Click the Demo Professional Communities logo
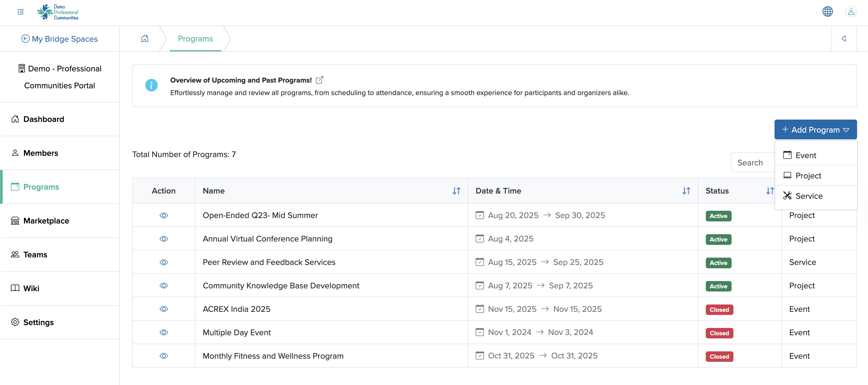Viewport: 868px width, 385px height. [58, 12]
